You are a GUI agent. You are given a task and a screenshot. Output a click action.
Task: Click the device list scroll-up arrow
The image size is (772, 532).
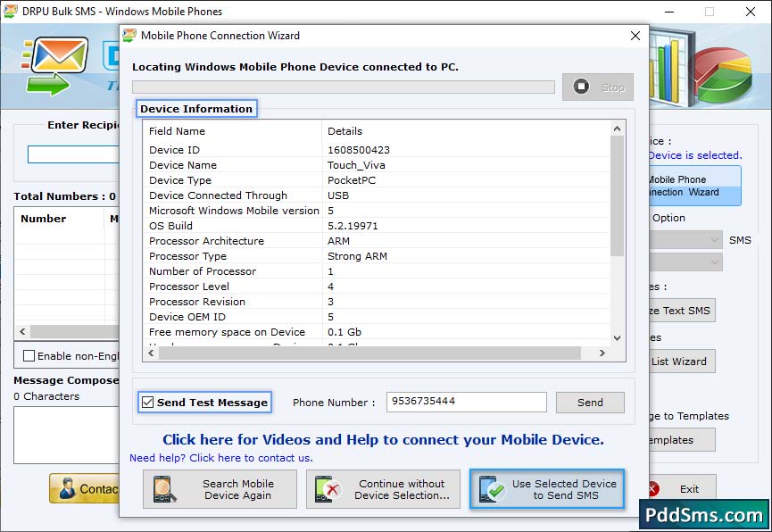point(617,129)
